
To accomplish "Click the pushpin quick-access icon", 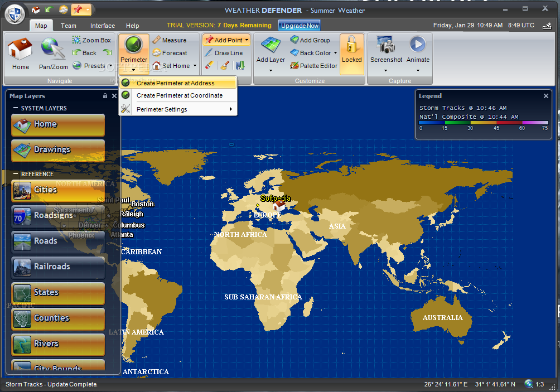I will (78, 9).
